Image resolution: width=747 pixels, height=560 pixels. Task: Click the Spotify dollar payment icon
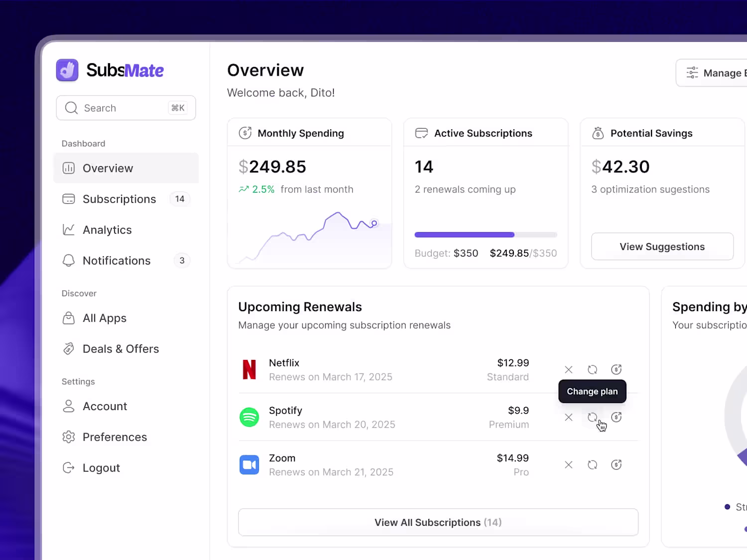617,417
